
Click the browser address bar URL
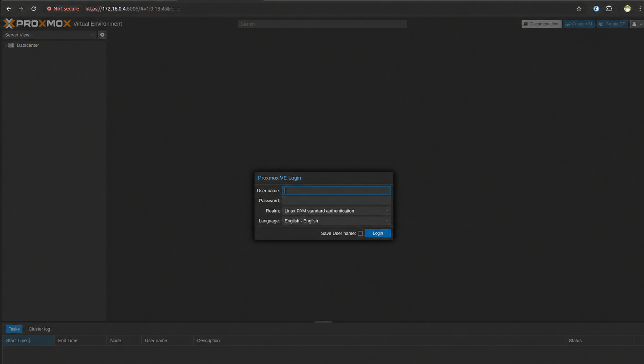(133, 8)
